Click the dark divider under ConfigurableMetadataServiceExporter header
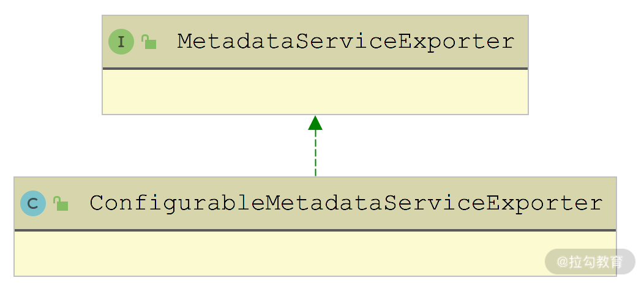Viewport: 644px width, 283px height. coord(315,230)
